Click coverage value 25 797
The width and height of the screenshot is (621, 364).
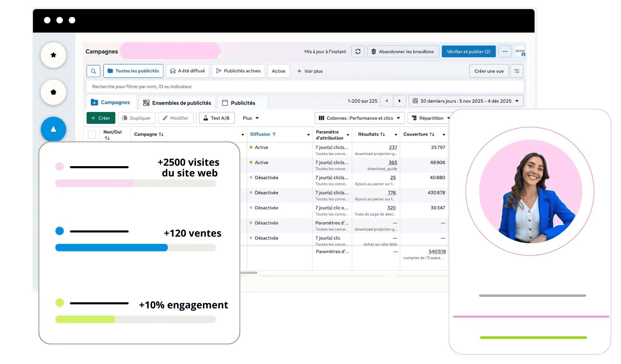coord(438,147)
